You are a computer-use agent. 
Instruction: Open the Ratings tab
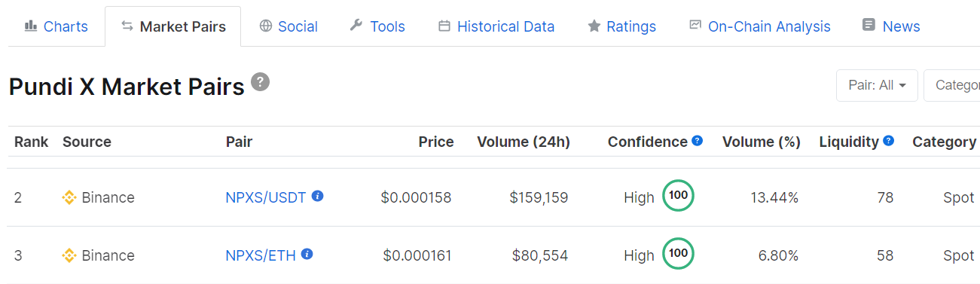tap(621, 26)
